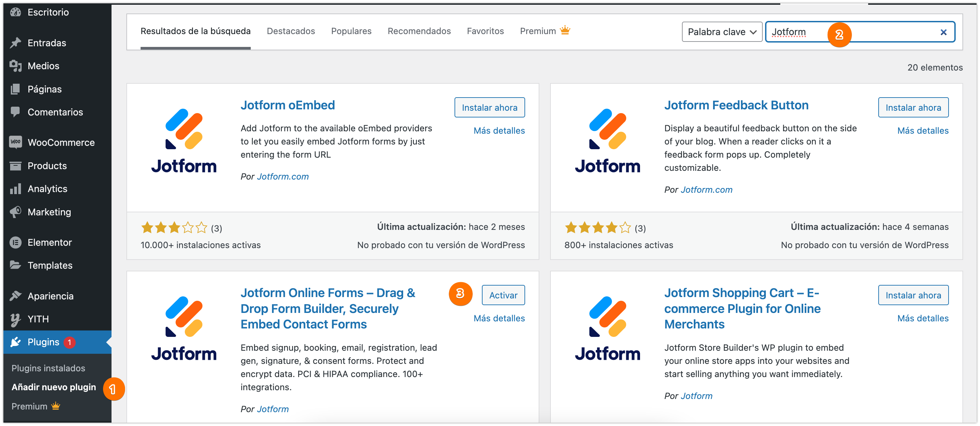This screenshot has width=980, height=426.
Task: Open the Palabra clave dropdown
Action: (x=722, y=32)
